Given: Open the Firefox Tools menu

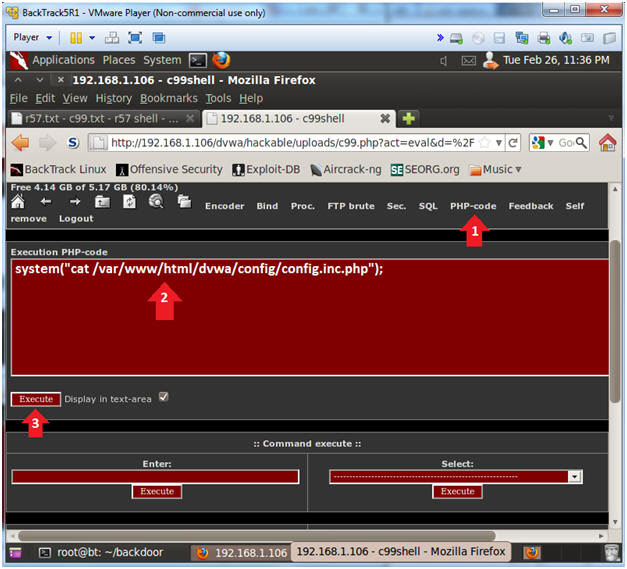Looking at the screenshot, I should [218, 98].
